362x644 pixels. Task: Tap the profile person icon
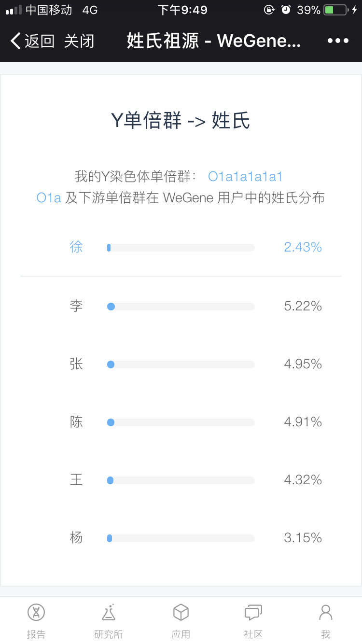tap(326, 613)
